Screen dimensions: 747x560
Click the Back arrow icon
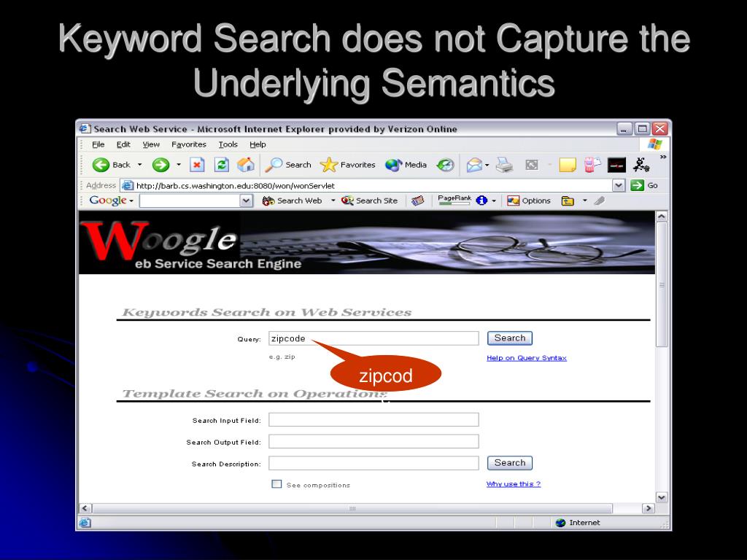point(101,165)
